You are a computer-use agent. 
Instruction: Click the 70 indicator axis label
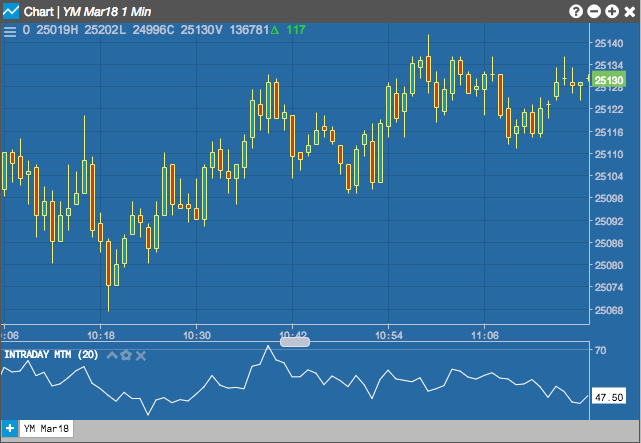click(x=601, y=350)
